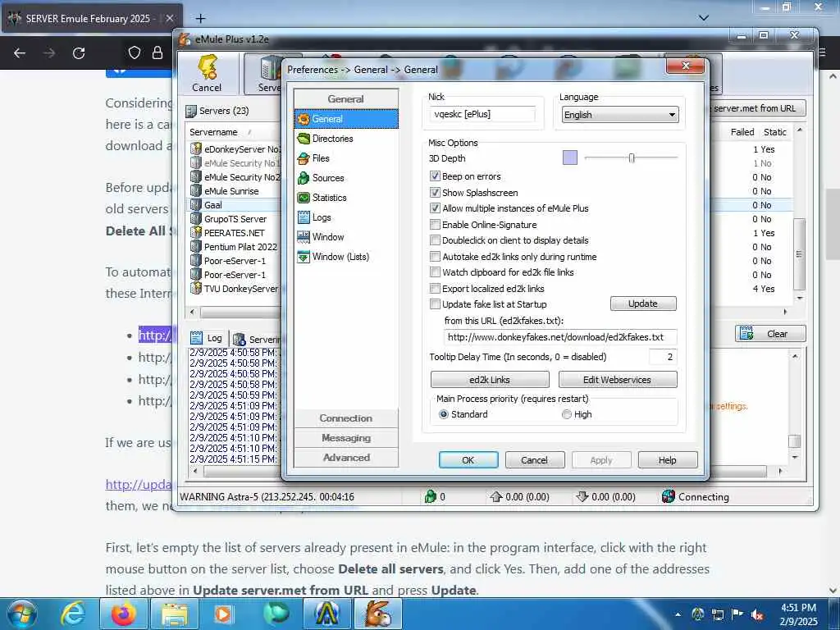
Task: Enable Autotake ed2k links only during runtime
Action: click(x=435, y=257)
